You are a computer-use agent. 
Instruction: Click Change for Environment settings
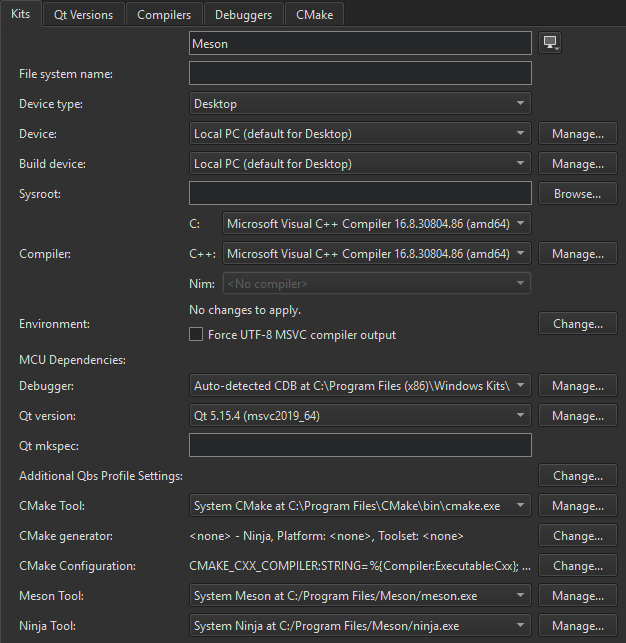pos(577,324)
